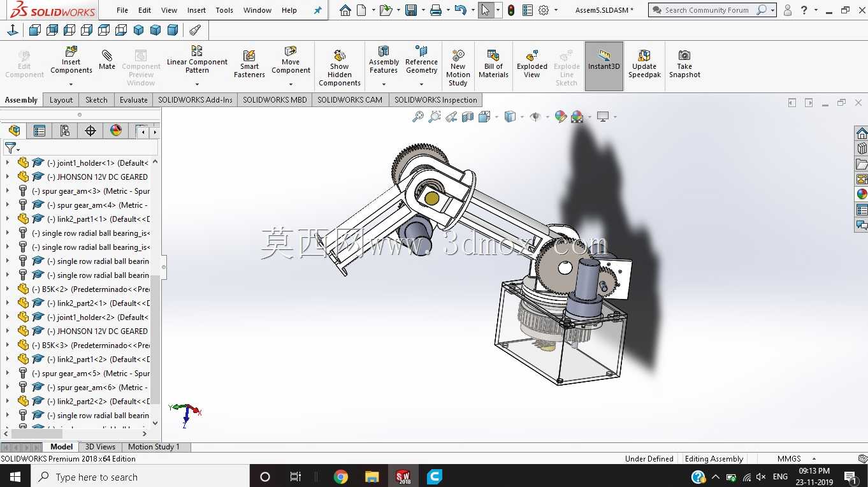Open the DisplayManager color sphere tab
868x487 pixels.
click(x=116, y=131)
